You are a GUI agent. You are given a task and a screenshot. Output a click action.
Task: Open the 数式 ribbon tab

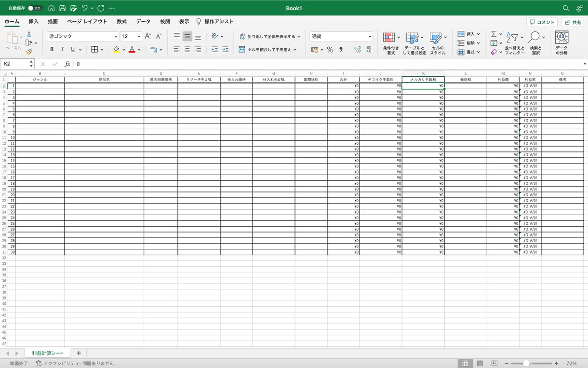coord(121,22)
